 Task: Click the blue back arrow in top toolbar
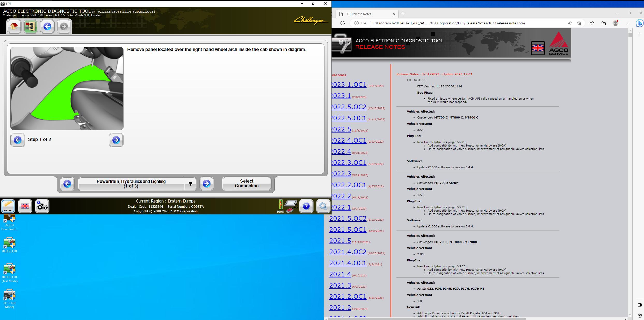coord(47,26)
